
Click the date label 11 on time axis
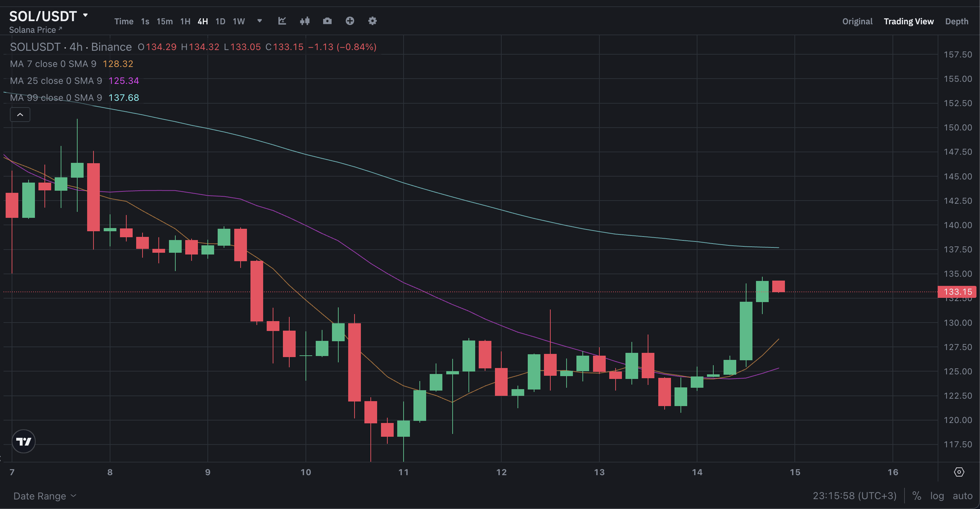click(403, 472)
